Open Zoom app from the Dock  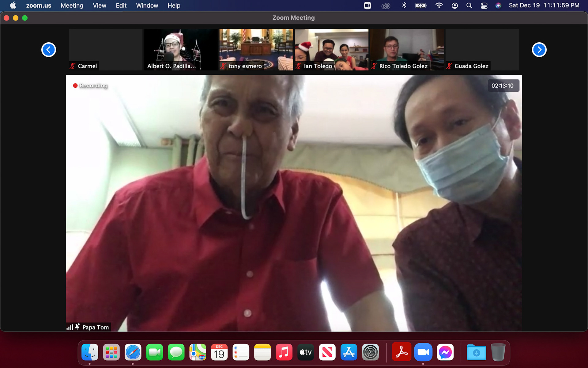423,352
